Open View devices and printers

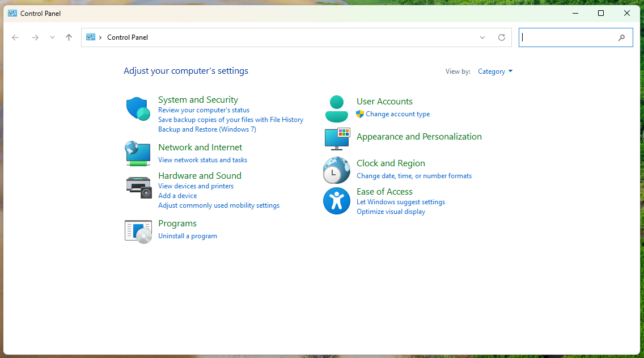click(x=196, y=186)
